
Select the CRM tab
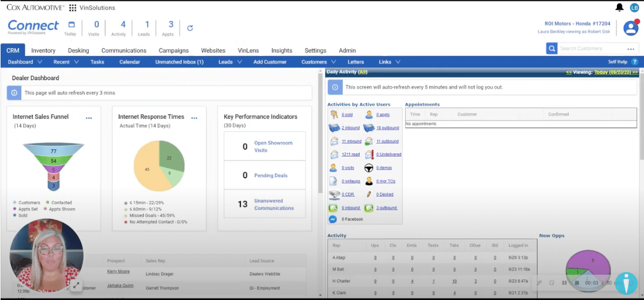tap(13, 50)
